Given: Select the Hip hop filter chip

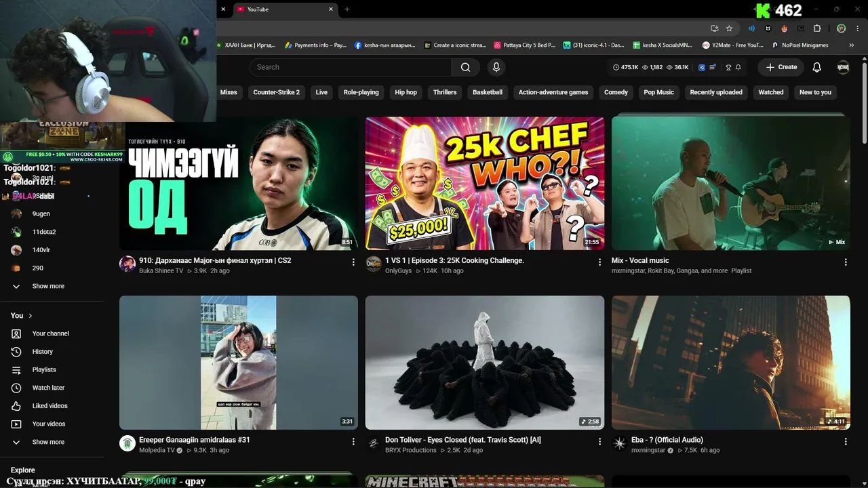Looking at the screenshot, I should click(x=406, y=92).
